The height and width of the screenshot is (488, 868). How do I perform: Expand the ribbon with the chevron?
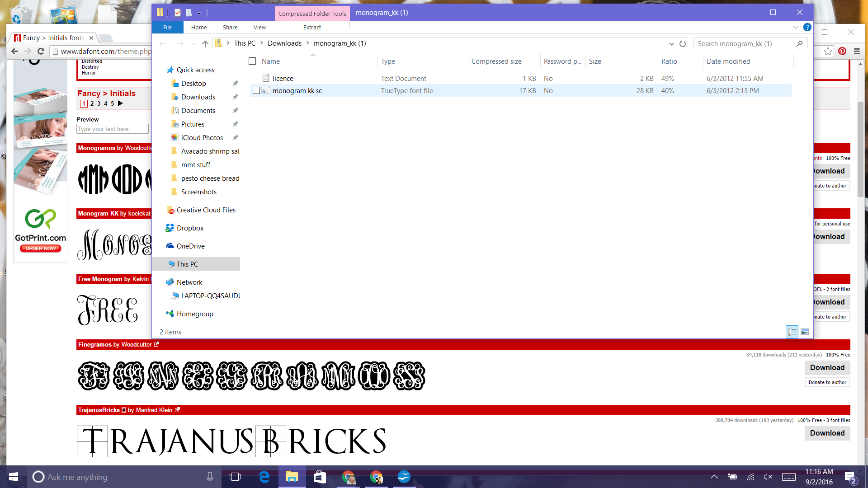[x=795, y=27]
